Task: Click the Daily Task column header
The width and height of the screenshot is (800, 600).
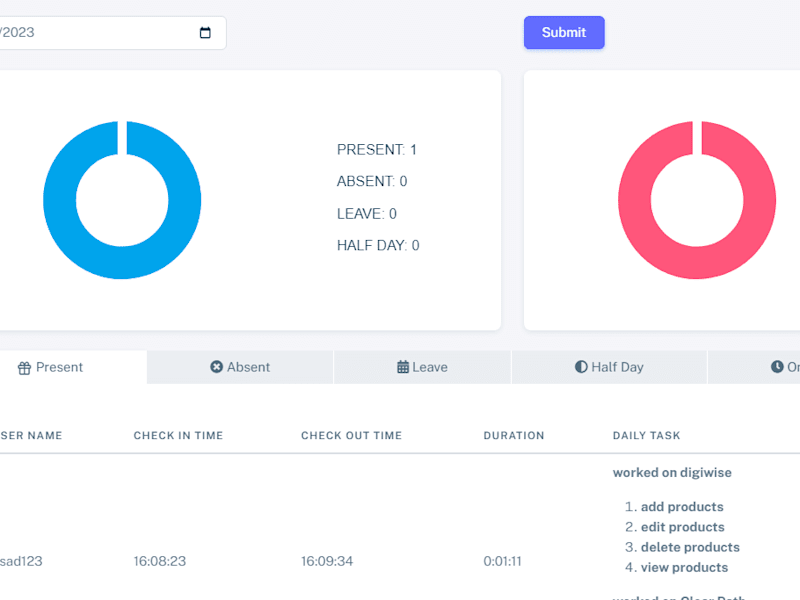Action: click(x=646, y=436)
